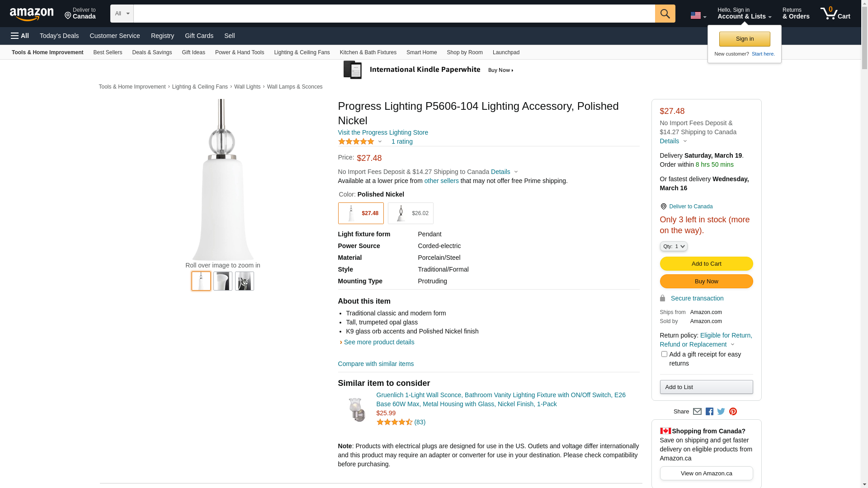Screen dimensions: 868x488
Task: Open the shopping cart icon
Action: click(835, 14)
